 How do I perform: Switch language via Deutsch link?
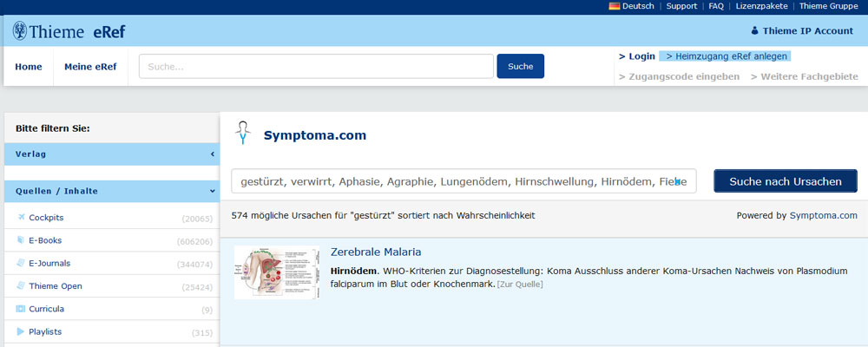(638, 6)
